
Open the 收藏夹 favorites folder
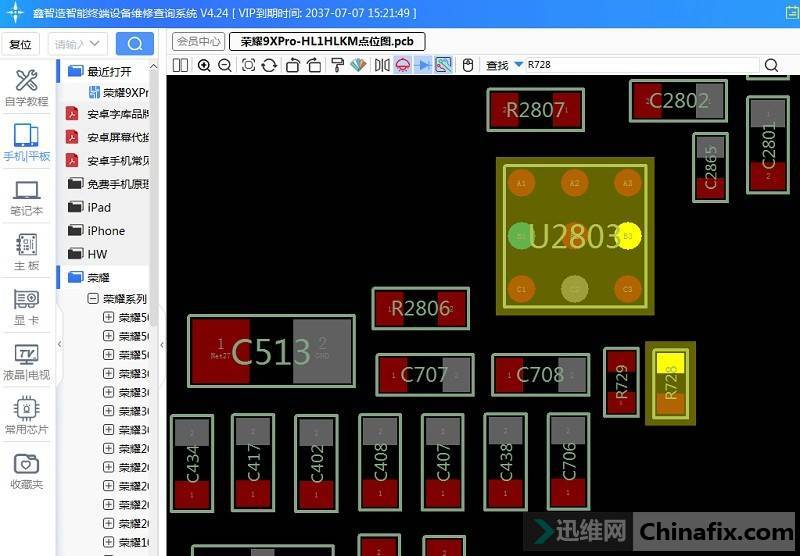click(27, 471)
